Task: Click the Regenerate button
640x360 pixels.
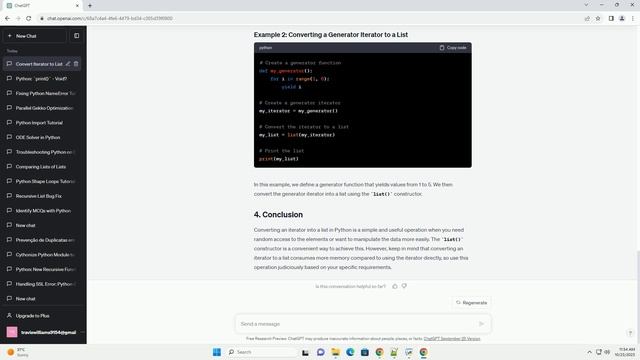Action: click(x=471, y=303)
